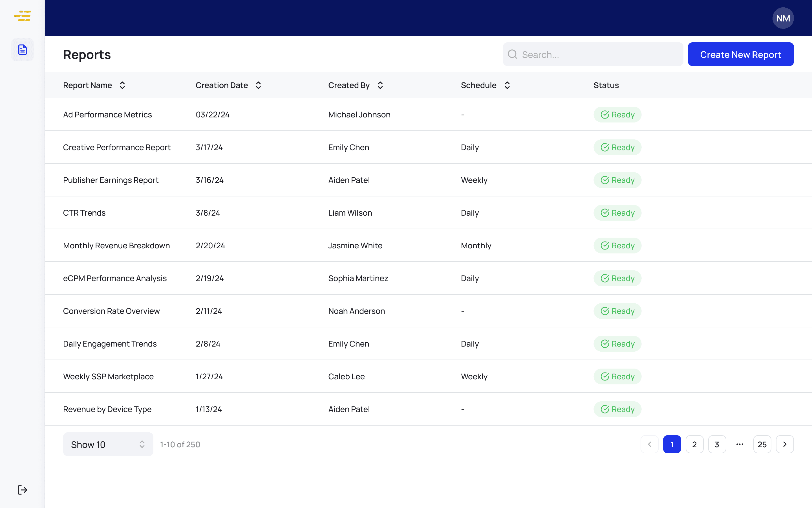812x508 pixels.
Task: Click the logout icon in the sidebar
Action: coord(23,490)
